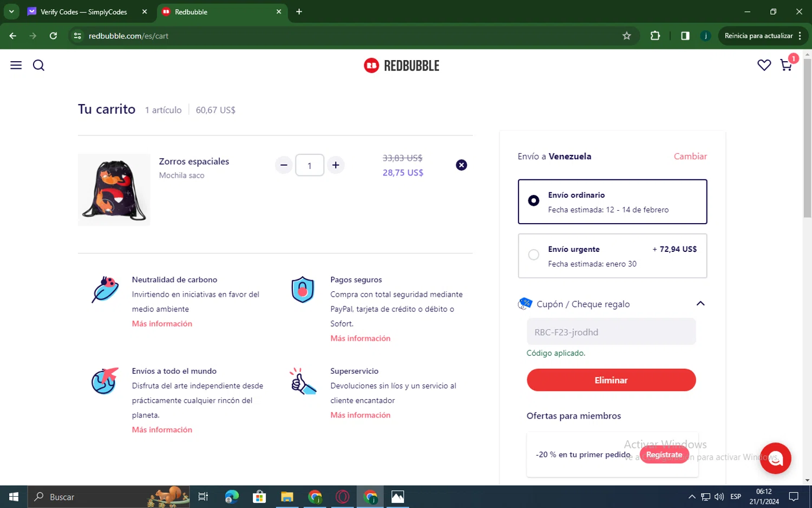Open Task View on the taskbar
Screen dimensions: 812x508
(204, 497)
